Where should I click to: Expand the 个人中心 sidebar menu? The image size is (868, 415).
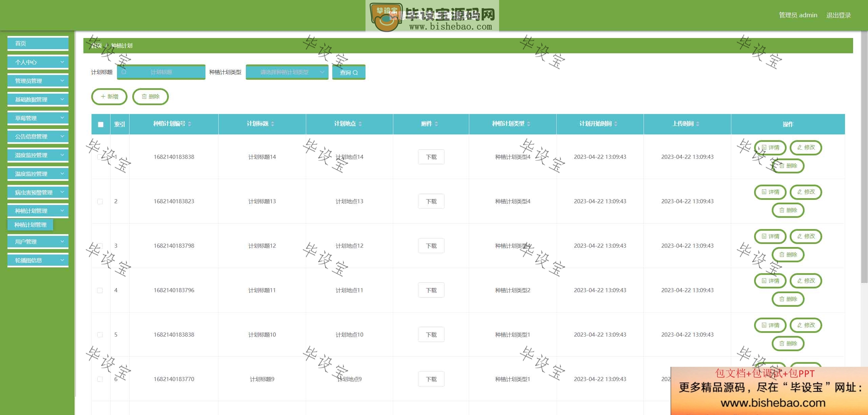(x=38, y=62)
